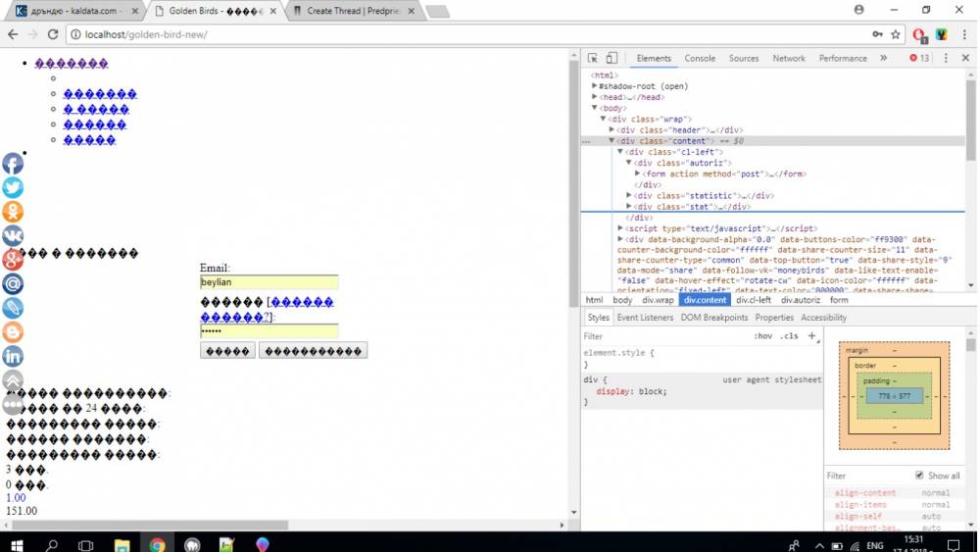Click the Blogger share icon
Screen dimensions: 980x552
tap(13, 332)
